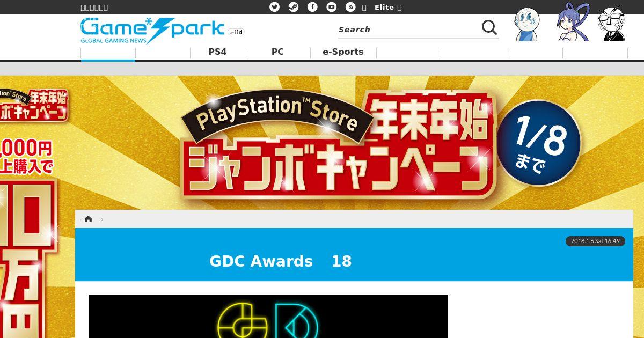Click the home breadcrumb icon

point(88,219)
